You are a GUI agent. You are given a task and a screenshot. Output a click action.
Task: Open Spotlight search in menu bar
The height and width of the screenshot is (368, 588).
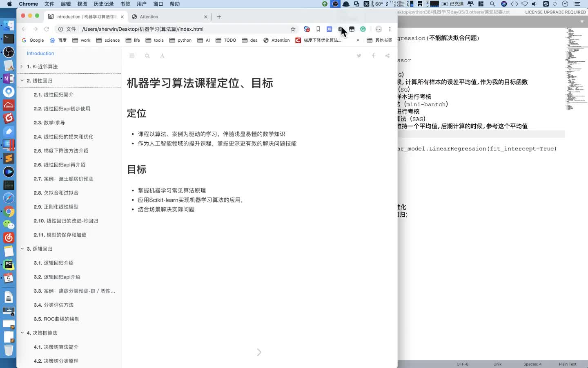[x=492, y=4]
